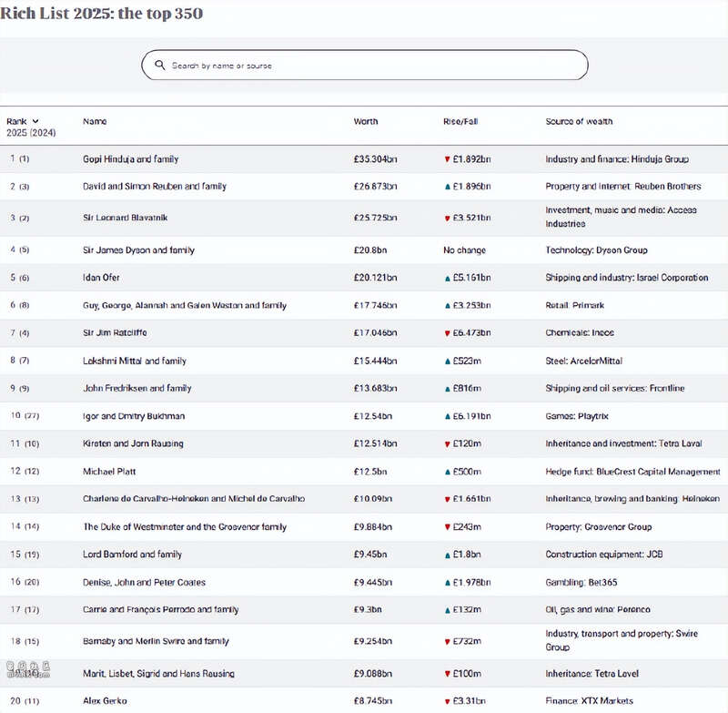Click the Rise/Fall column header
This screenshot has width=728, height=713.
tap(460, 121)
